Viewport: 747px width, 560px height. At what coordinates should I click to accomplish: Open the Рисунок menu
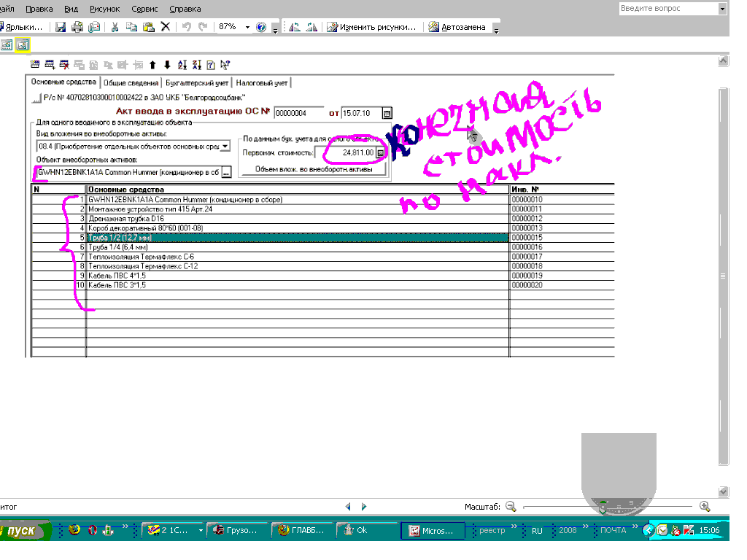tap(105, 9)
